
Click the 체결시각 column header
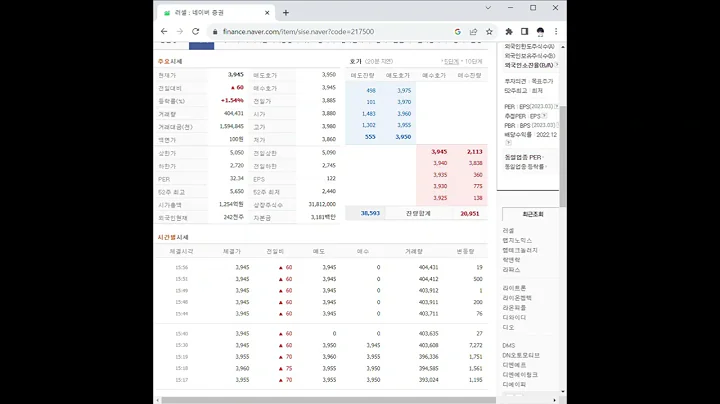tap(181, 252)
